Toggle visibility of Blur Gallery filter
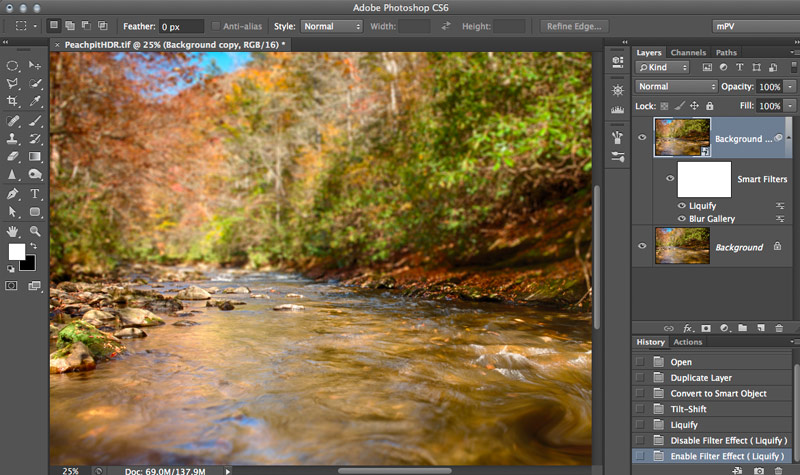 pyautogui.click(x=681, y=218)
